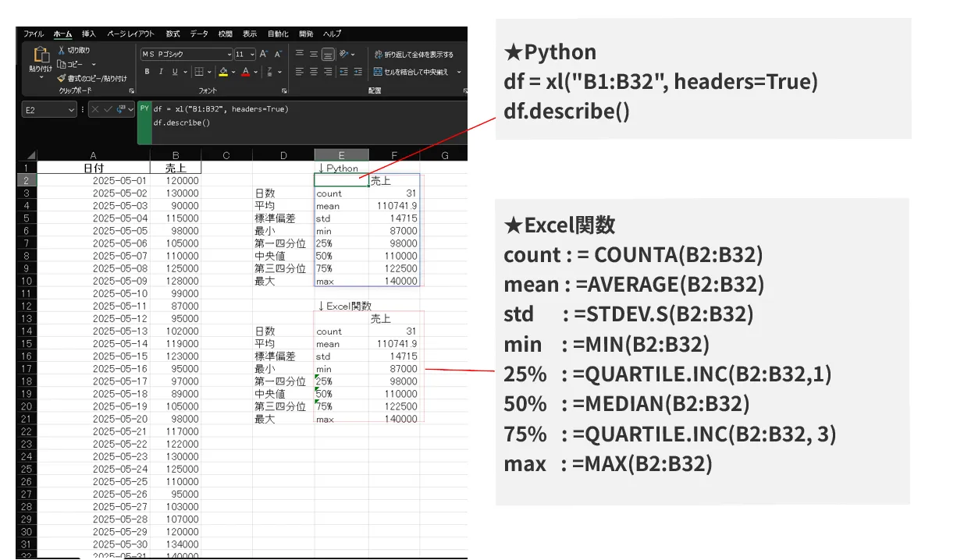Toggle wrap text (折り返して全体を表示する)
The image size is (964, 560).
(413, 55)
